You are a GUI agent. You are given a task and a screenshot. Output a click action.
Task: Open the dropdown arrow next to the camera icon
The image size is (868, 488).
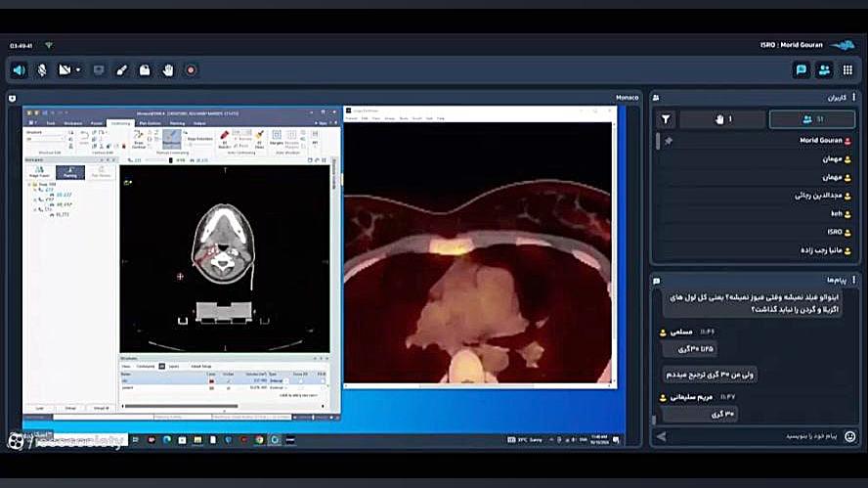coord(78,70)
